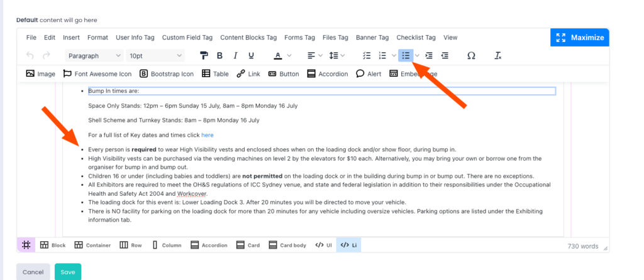Insert a Font Awesome Icon
Image resolution: width=644 pixels, height=280 pixels.
[97, 73]
